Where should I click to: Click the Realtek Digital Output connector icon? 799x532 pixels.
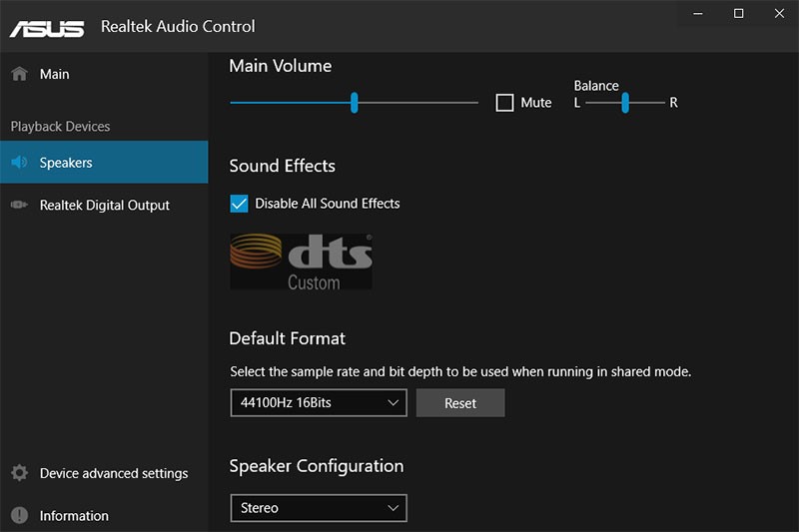[x=19, y=205]
